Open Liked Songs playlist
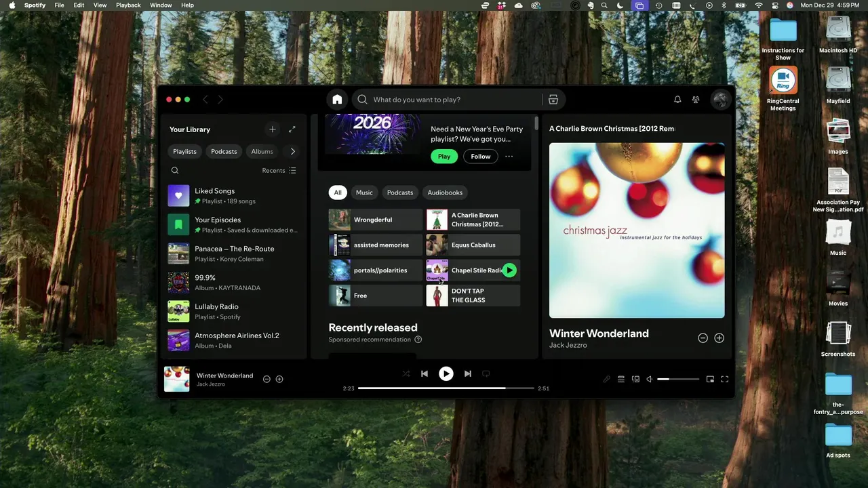The width and height of the screenshot is (868, 488). click(x=233, y=196)
